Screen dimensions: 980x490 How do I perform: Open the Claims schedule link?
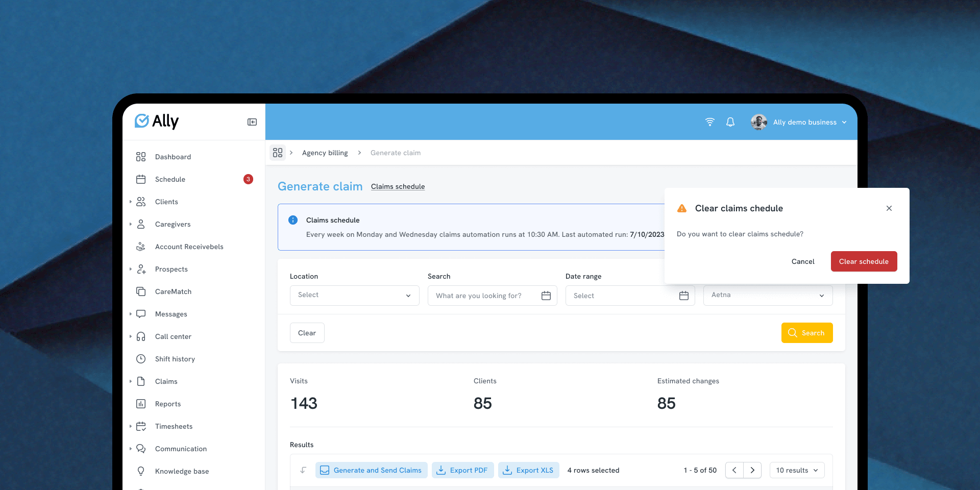tap(398, 186)
